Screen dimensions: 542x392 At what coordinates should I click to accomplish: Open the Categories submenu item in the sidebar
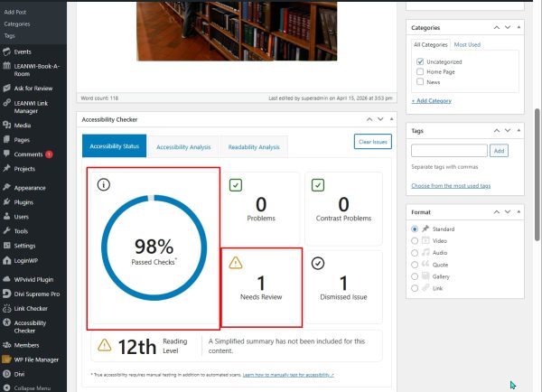tap(17, 23)
